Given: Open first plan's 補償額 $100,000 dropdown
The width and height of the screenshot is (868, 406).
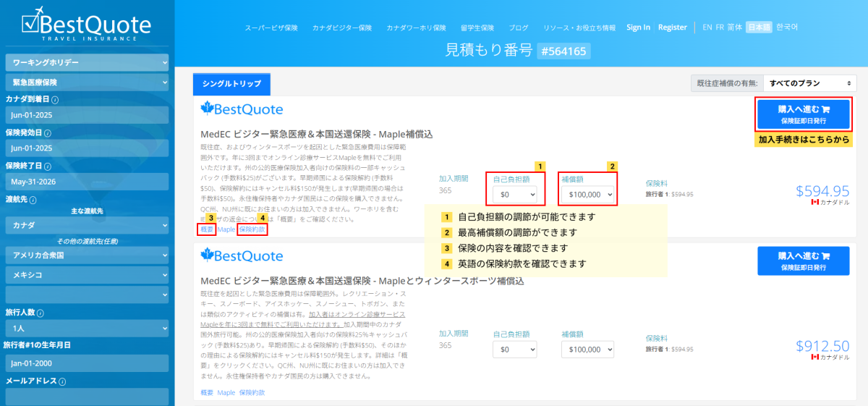Looking at the screenshot, I should [587, 195].
